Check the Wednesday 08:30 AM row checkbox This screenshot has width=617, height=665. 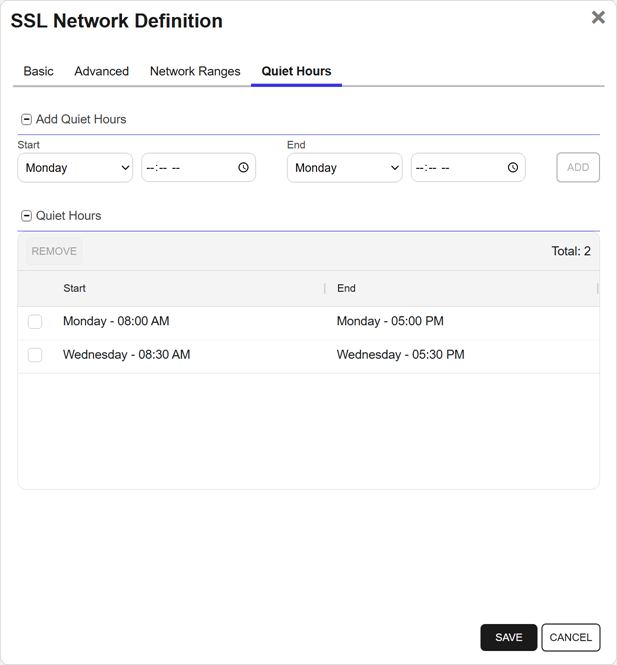[x=35, y=355]
